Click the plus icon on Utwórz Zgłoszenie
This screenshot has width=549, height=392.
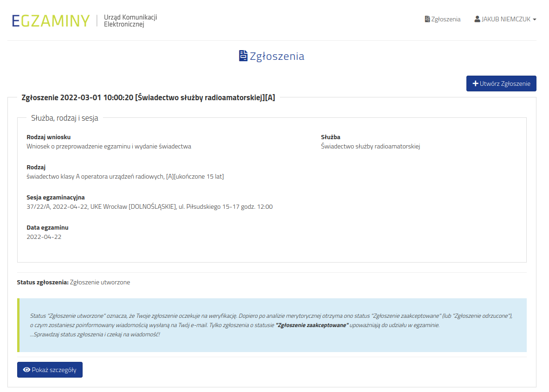(475, 84)
